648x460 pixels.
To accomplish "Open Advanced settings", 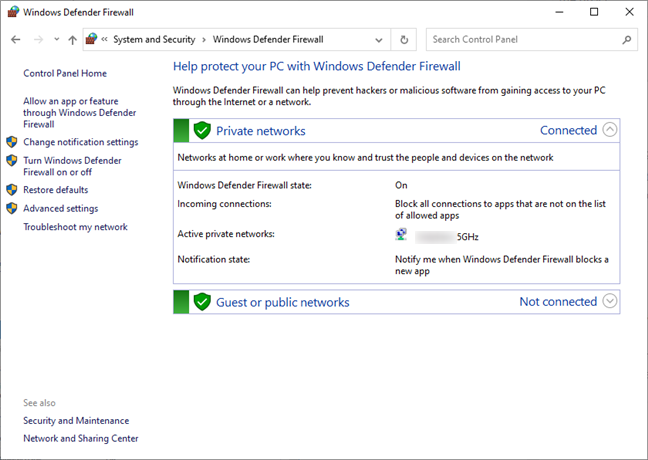I will click(x=61, y=208).
